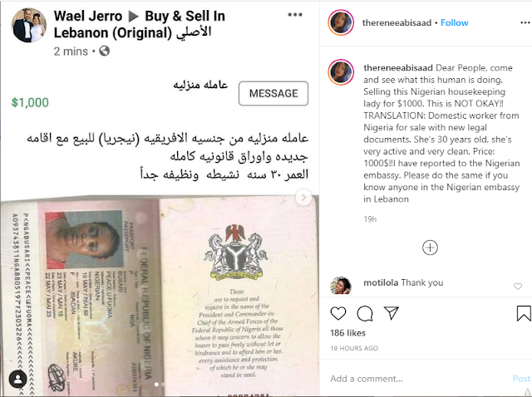Open comment bubble icon
This screenshot has width=532, height=397.
tap(365, 314)
